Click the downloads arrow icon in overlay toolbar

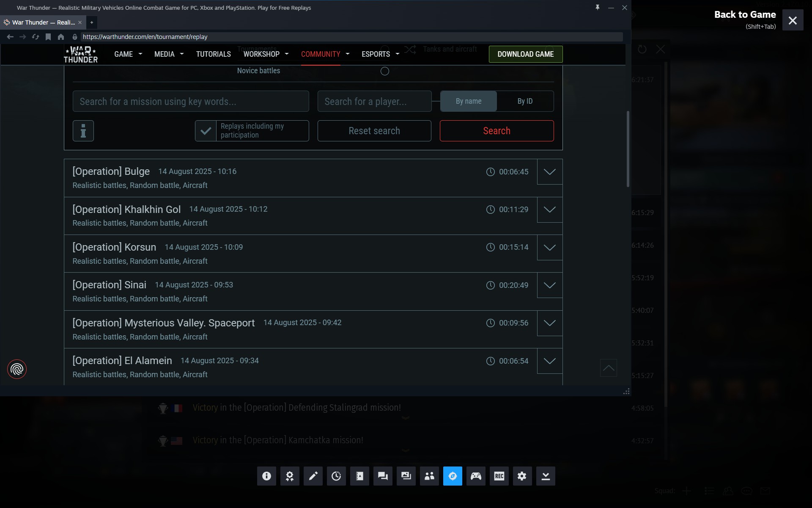click(x=546, y=476)
